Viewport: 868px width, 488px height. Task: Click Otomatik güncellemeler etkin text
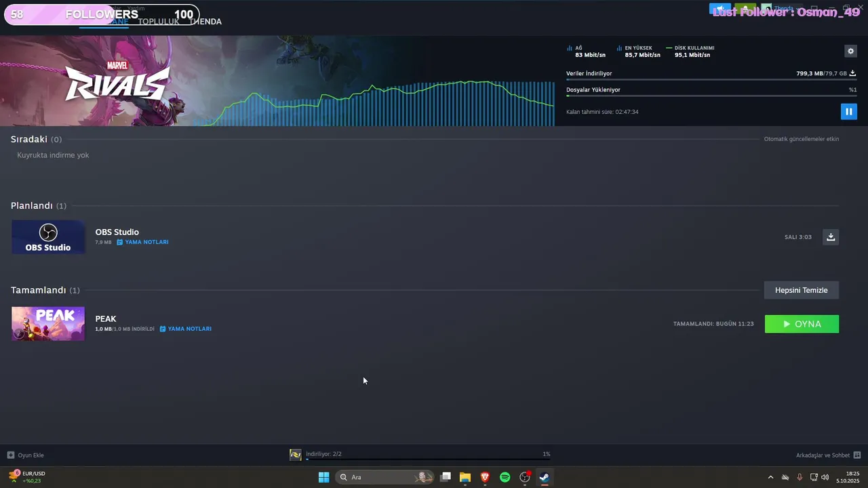(x=802, y=139)
